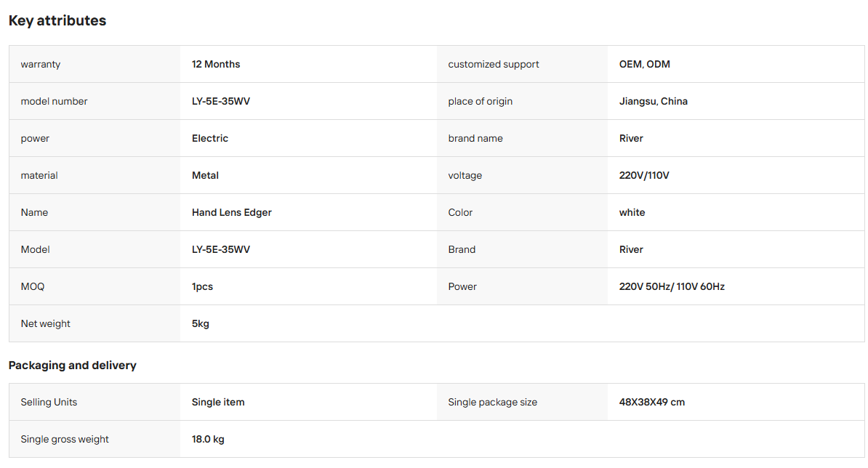
Task: Select the 12 Months warranty value
Action: 216,64
